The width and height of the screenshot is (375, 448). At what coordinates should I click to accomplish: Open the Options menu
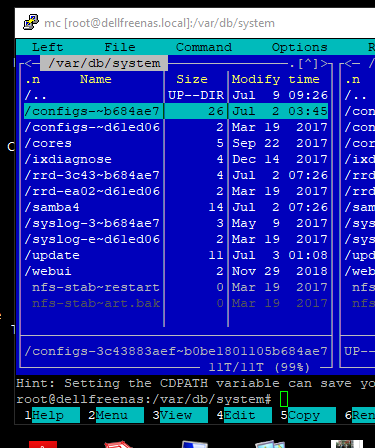click(300, 47)
